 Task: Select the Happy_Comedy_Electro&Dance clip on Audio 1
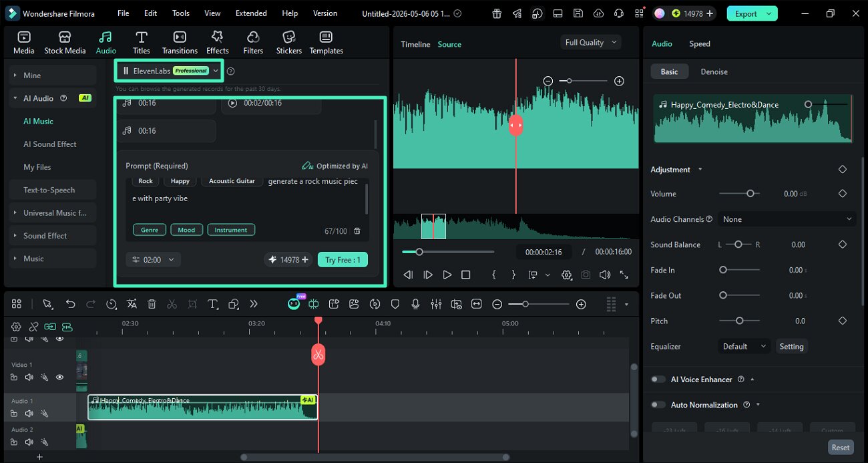coord(202,407)
